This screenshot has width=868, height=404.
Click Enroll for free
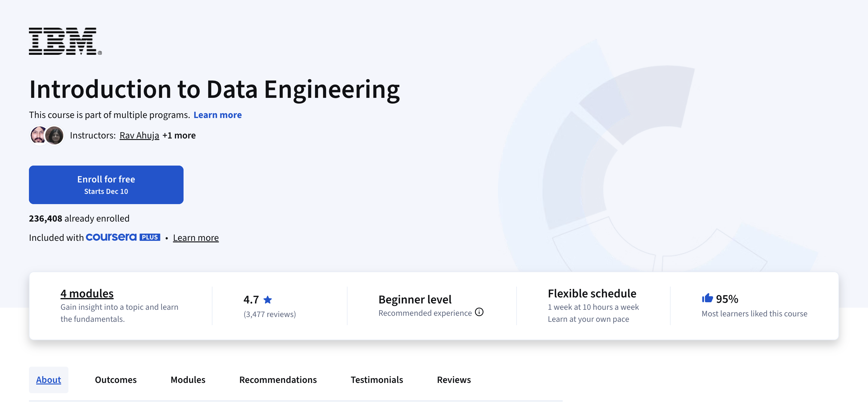click(x=106, y=185)
